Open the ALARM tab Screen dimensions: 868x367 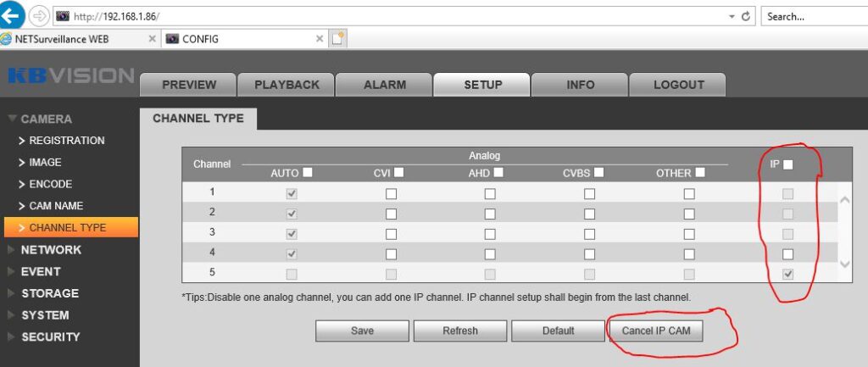(x=384, y=85)
